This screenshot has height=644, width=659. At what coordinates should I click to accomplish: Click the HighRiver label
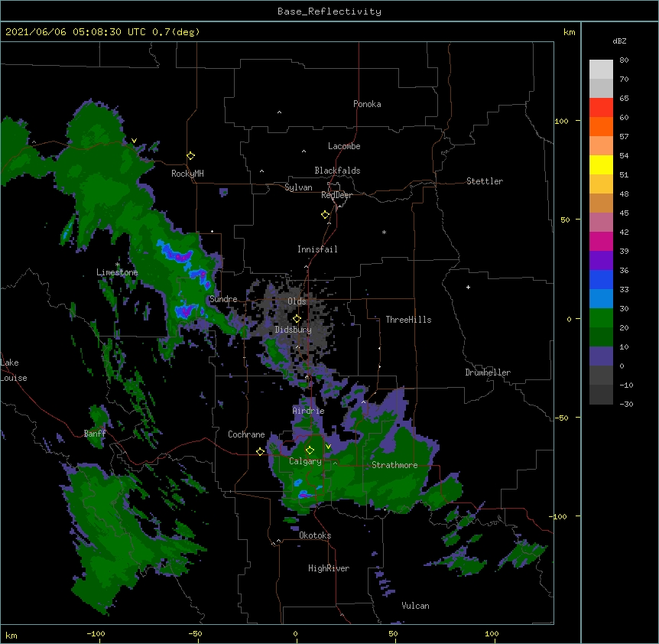pos(329,568)
